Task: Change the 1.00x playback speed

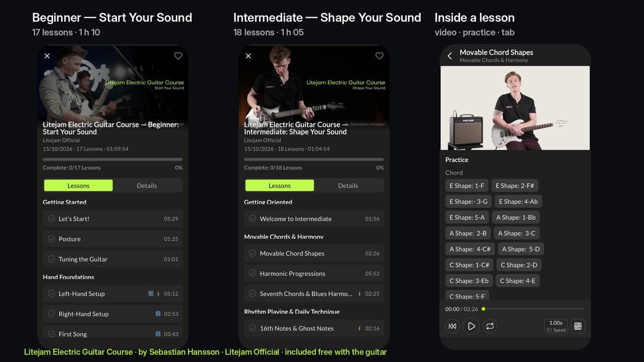Action: tap(556, 326)
